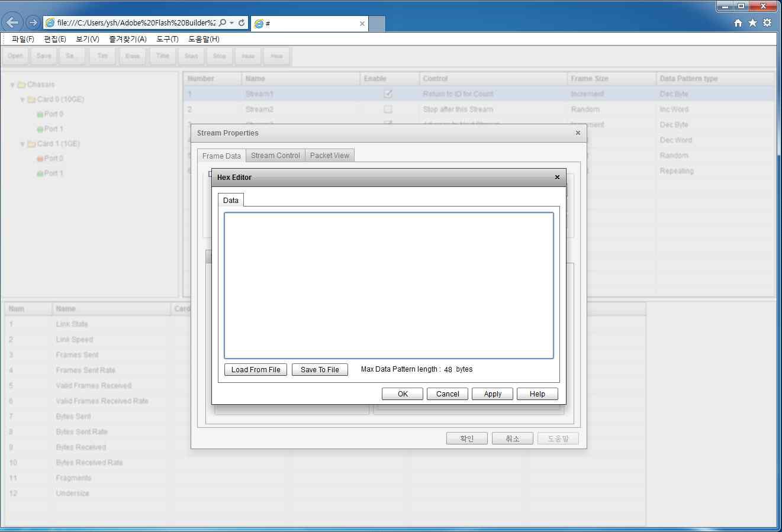
Task: Click the address bar search magnifier icon
Action: (223, 22)
